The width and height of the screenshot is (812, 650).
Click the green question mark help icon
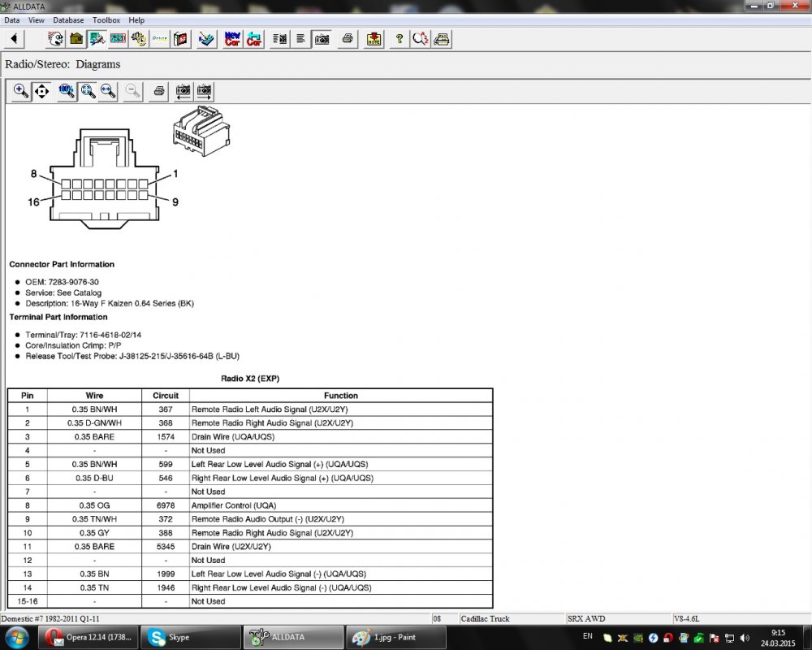(x=399, y=39)
